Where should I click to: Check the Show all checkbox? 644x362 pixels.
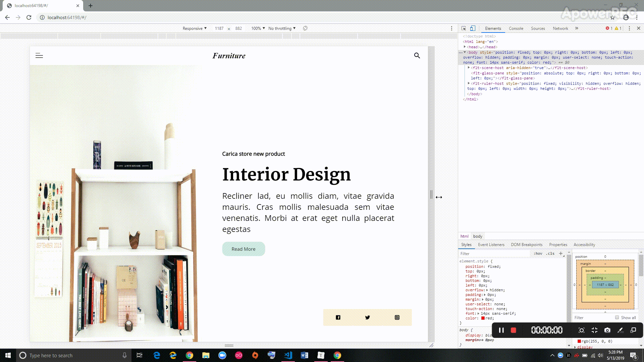coord(617,317)
